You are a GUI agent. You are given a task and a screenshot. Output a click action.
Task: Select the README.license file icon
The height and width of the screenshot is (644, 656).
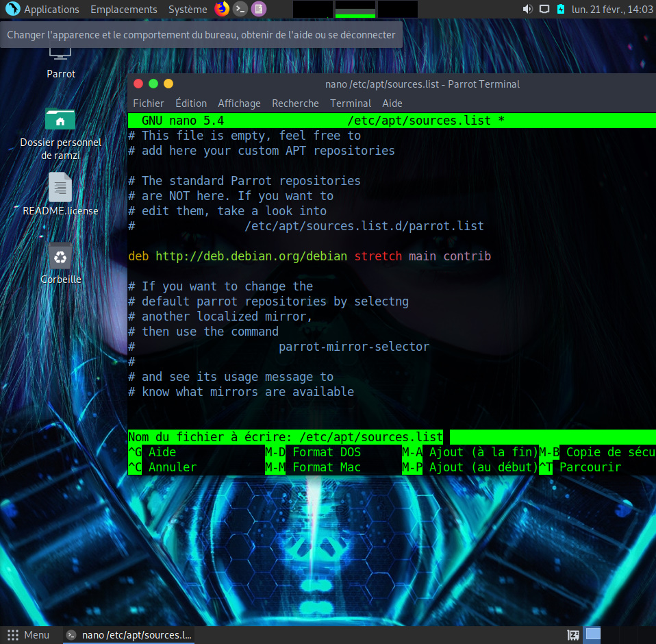pos(60,195)
